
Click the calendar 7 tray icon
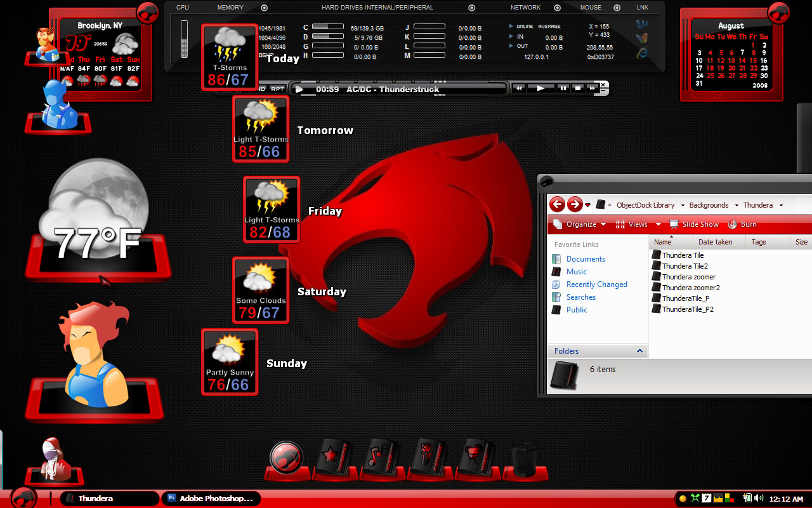707,498
